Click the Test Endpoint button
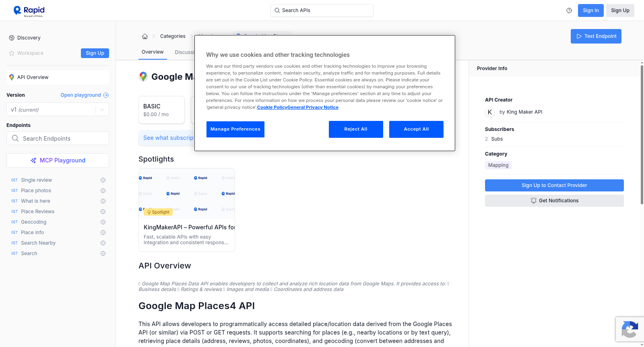 tap(596, 36)
